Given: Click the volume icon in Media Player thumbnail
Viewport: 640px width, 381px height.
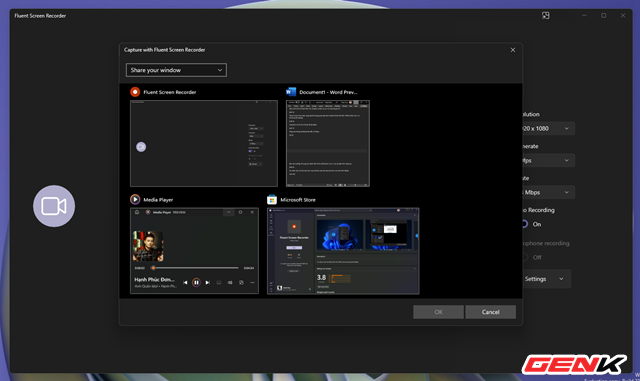Looking at the screenshot, I should [230, 283].
